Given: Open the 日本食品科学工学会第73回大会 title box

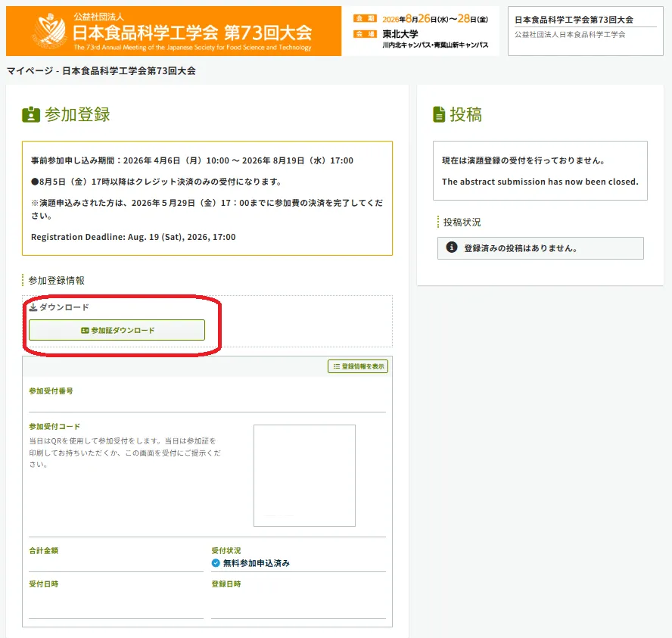Looking at the screenshot, I should coord(586,31).
